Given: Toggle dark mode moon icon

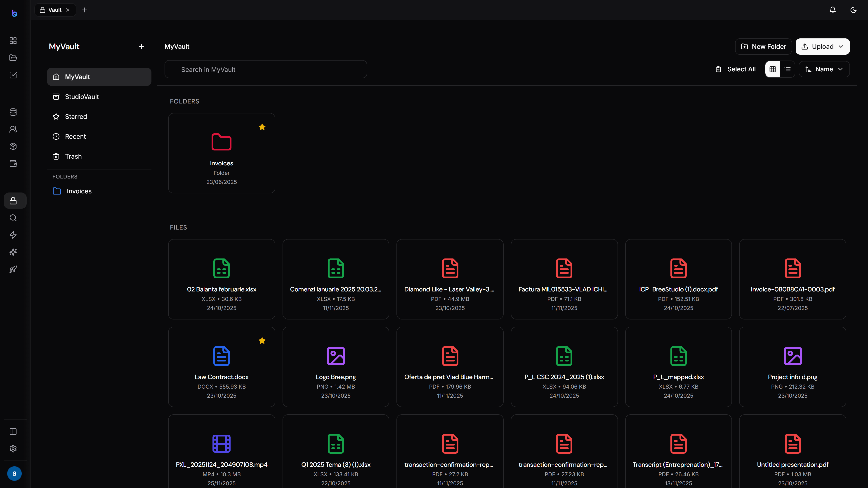Looking at the screenshot, I should (x=854, y=10).
